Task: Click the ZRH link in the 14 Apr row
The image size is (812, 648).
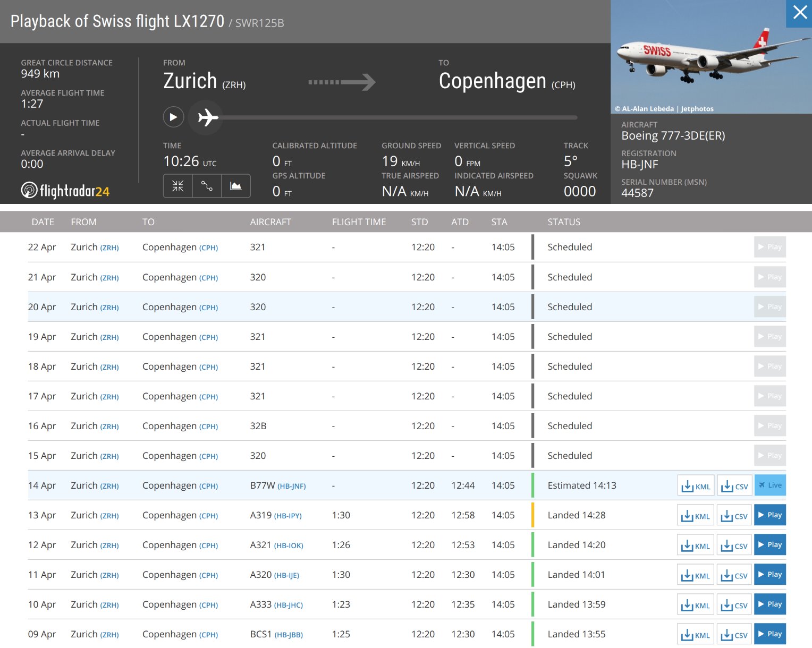Action: click(109, 486)
